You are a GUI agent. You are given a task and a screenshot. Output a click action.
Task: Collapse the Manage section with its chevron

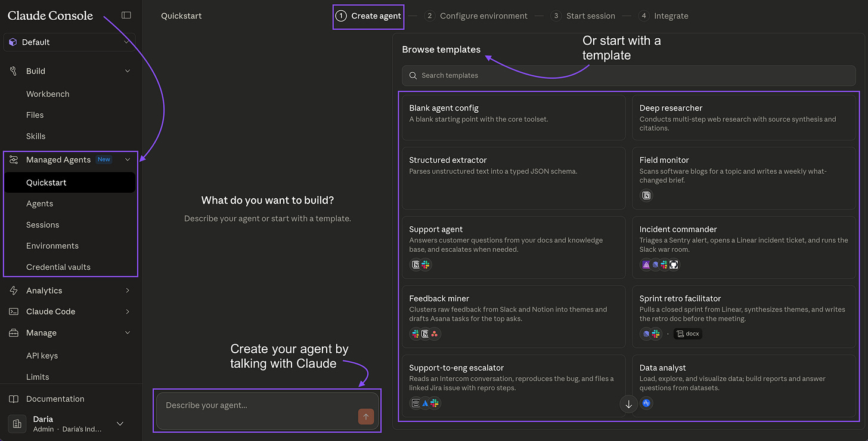point(127,333)
